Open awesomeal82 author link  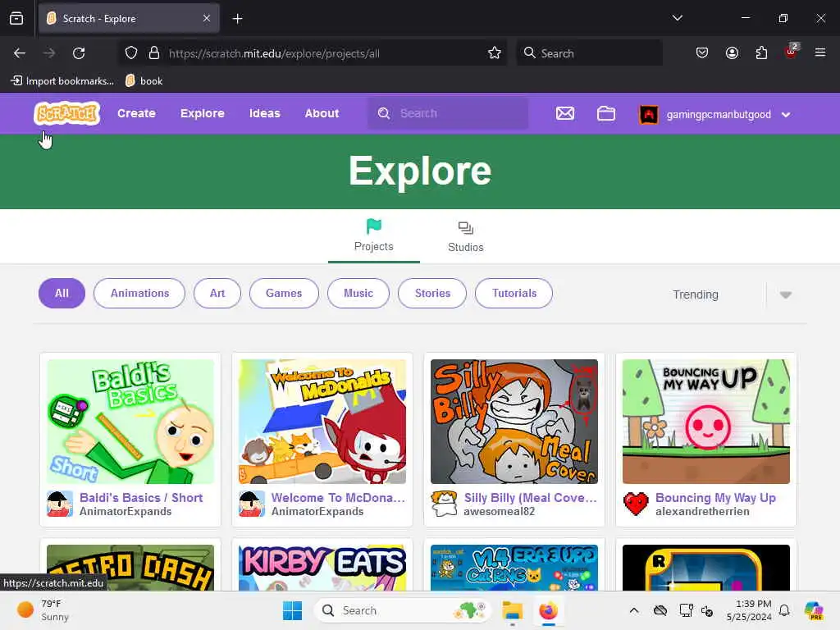point(499,512)
